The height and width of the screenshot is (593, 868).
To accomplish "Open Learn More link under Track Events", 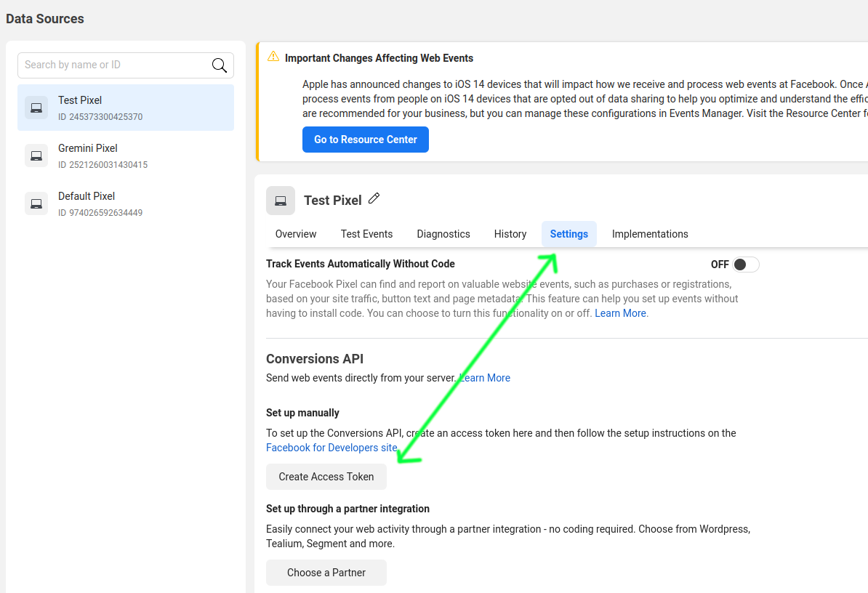I will (x=620, y=313).
